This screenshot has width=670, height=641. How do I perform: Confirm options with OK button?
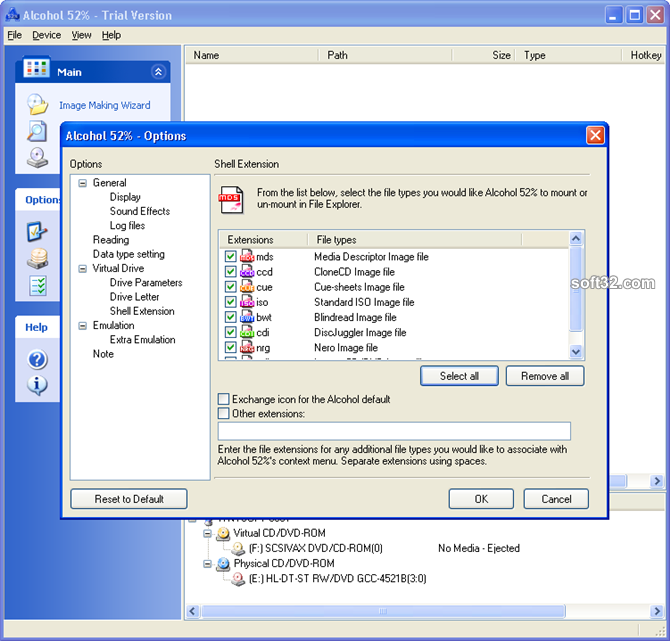pos(481,499)
